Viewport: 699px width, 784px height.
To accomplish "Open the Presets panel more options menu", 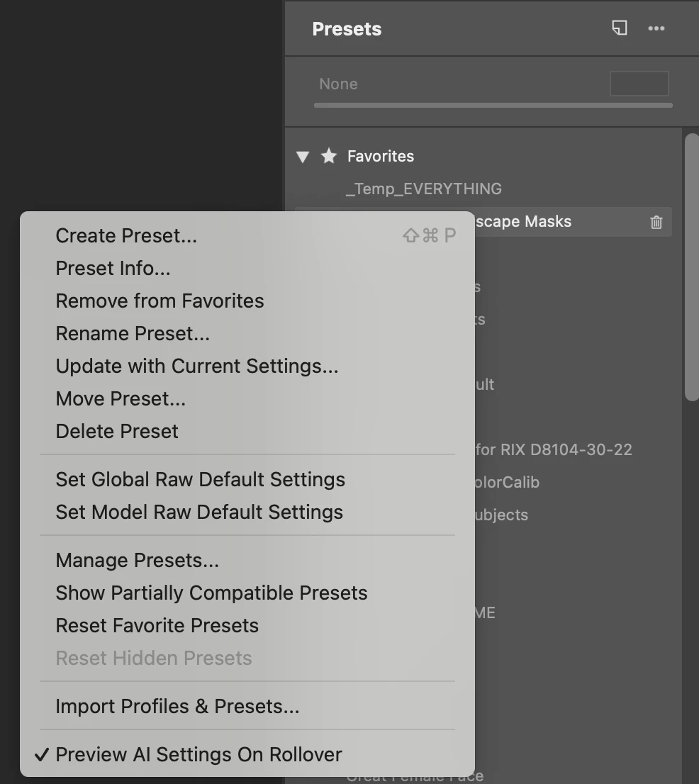I will click(656, 28).
